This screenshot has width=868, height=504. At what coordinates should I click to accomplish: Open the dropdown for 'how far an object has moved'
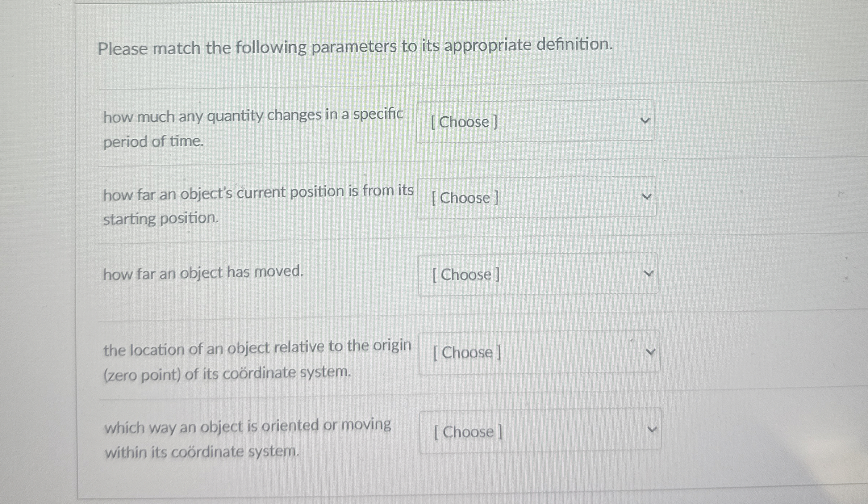538,275
